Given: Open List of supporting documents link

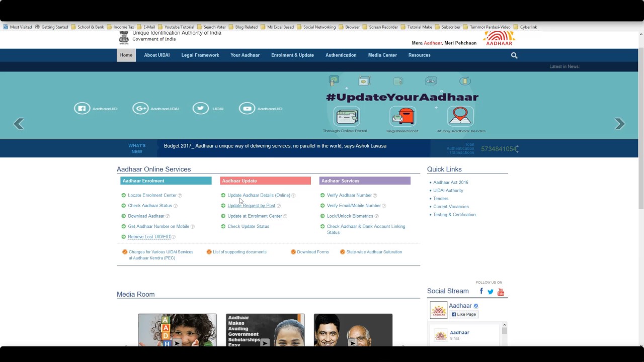Looking at the screenshot, I should [x=239, y=252].
